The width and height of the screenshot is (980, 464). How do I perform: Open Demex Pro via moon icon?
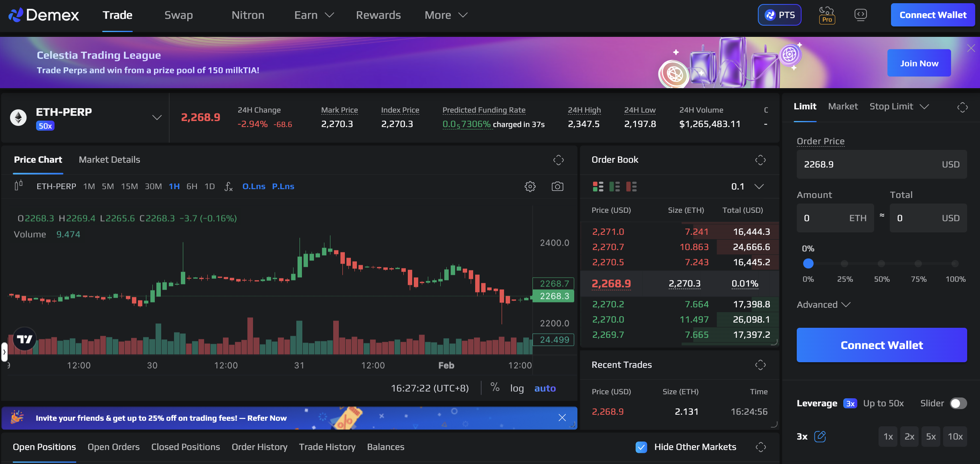[826, 15]
